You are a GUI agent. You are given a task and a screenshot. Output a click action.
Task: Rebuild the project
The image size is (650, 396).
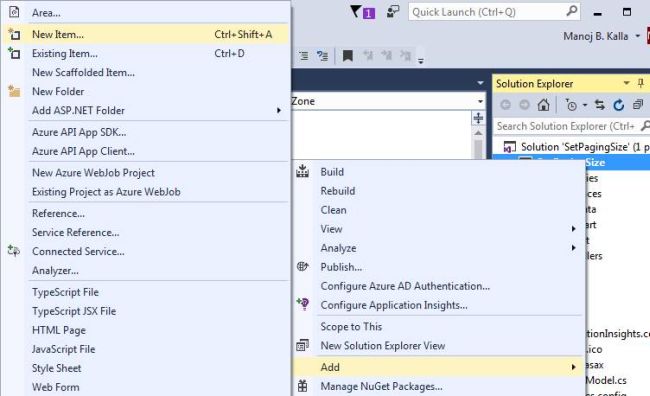pos(439,191)
